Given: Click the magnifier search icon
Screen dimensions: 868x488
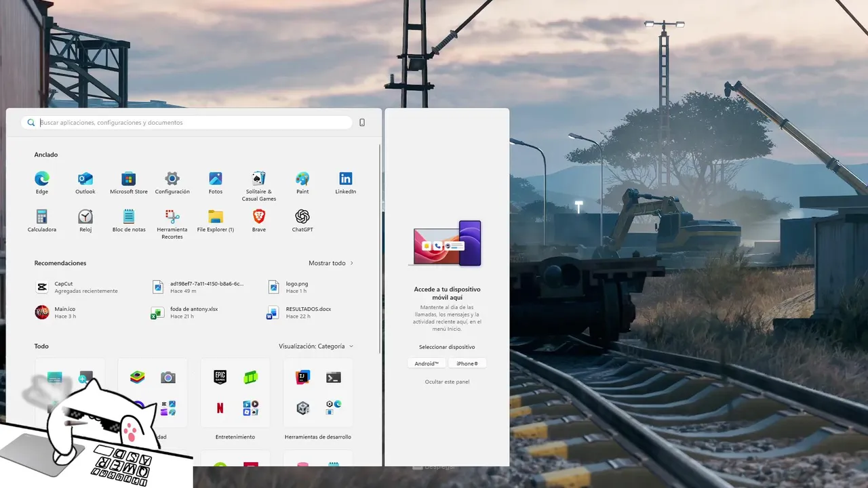Looking at the screenshot, I should (31, 123).
